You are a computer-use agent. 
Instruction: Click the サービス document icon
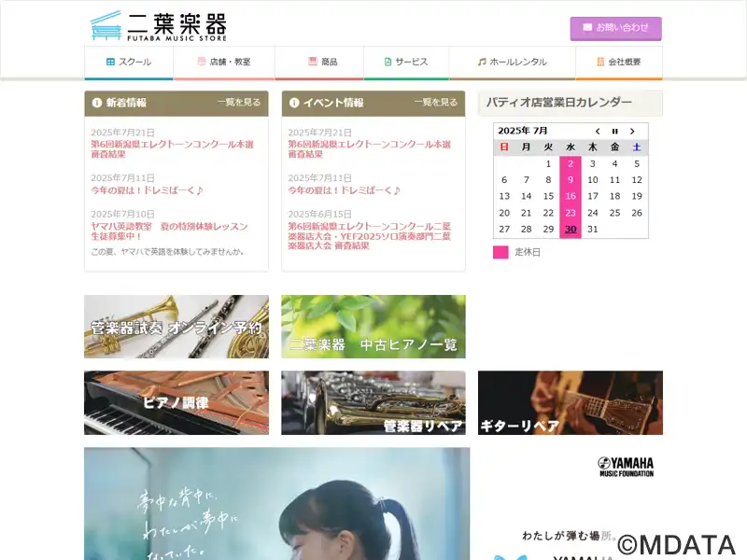point(388,62)
